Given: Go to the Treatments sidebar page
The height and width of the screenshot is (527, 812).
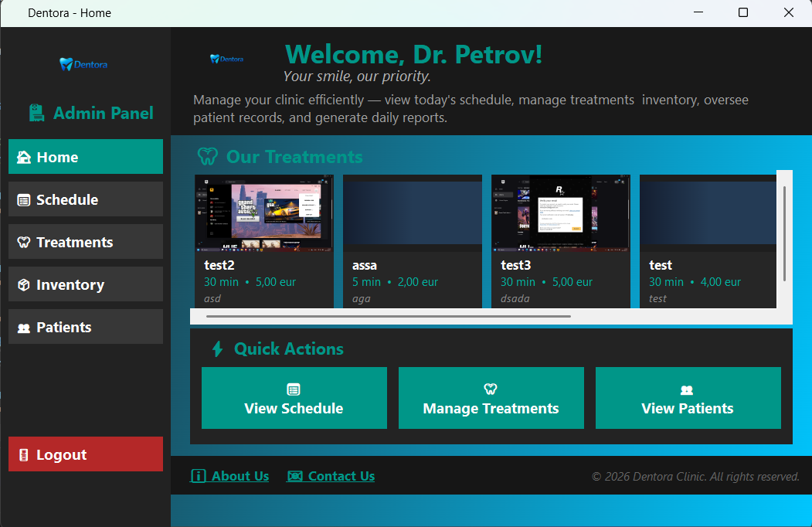Looking at the screenshot, I should (85, 242).
